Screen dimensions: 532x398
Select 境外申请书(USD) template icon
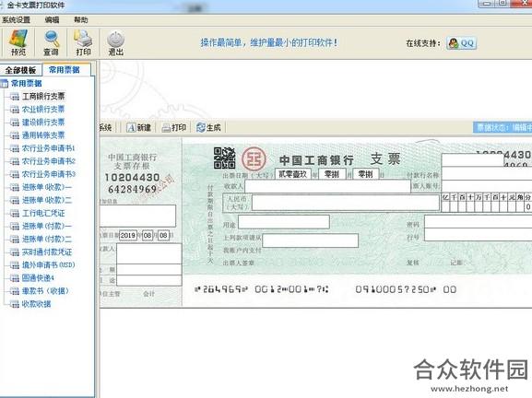[x=15, y=265]
